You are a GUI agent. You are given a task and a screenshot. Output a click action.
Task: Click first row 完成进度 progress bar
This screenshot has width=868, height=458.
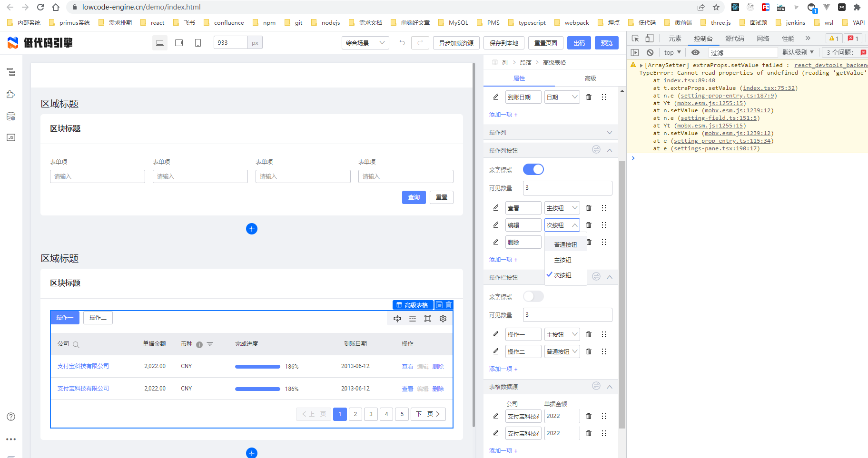[257, 367]
